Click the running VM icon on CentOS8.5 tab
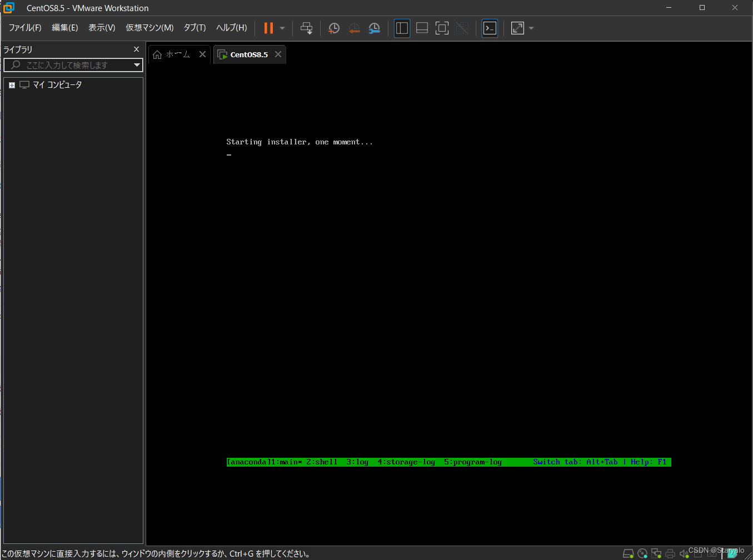 coord(222,54)
